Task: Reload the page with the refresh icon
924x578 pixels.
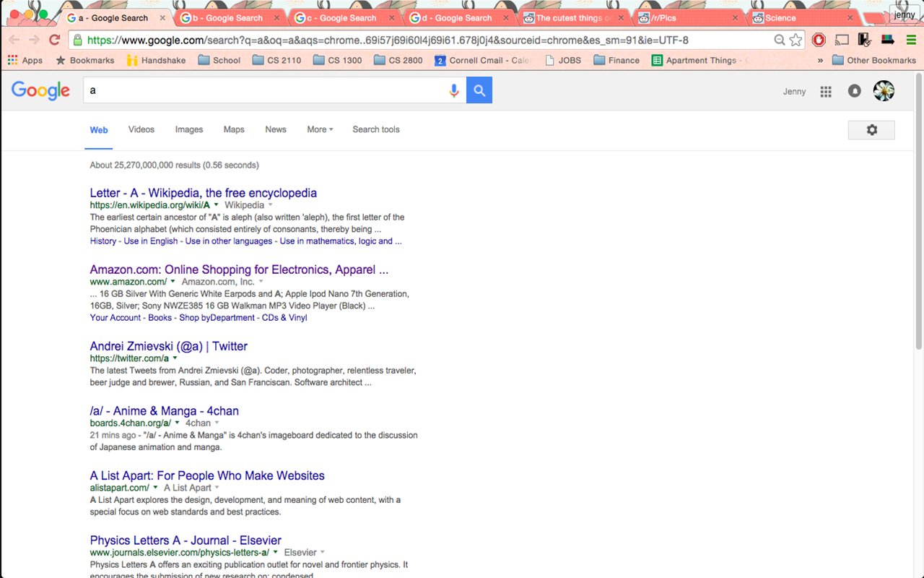Action: (54, 40)
